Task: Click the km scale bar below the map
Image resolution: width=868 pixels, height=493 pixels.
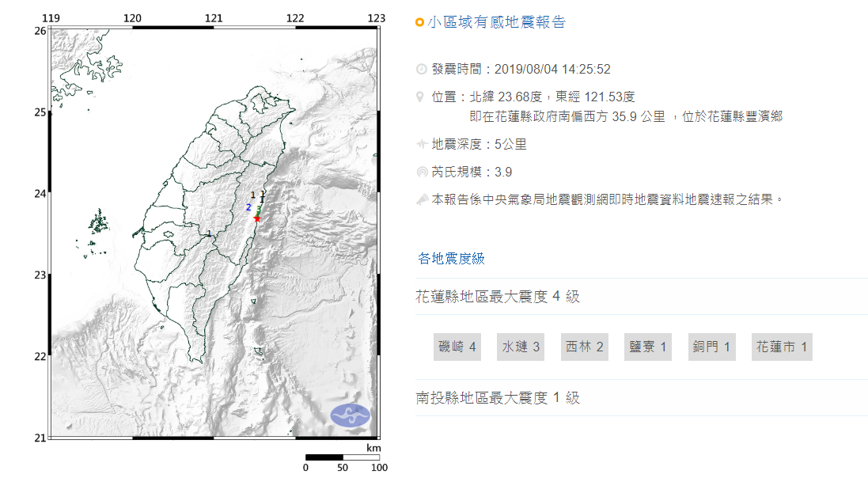Action: coord(343,457)
